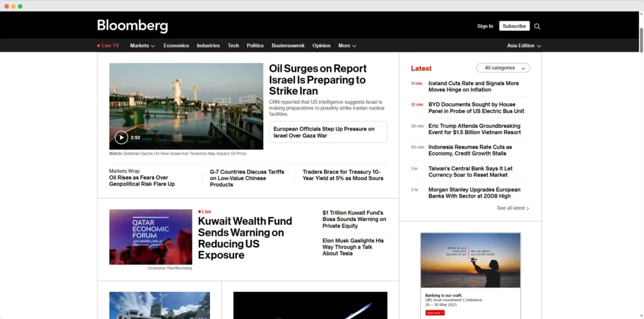Click the 3:52 video duration label

click(x=135, y=138)
